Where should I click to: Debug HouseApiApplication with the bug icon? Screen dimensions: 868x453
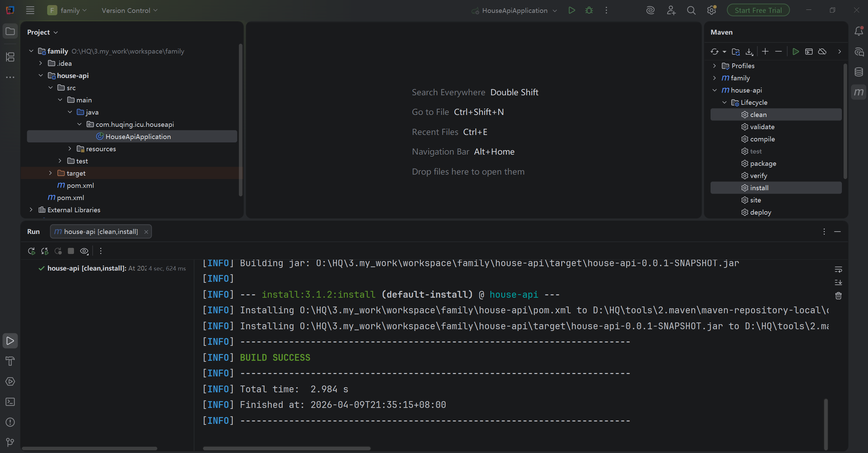click(x=589, y=10)
